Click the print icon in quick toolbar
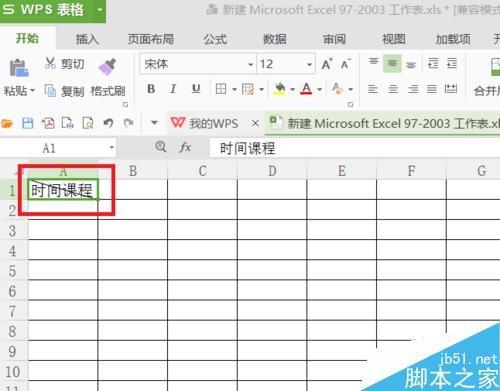The height and width of the screenshot is (391, 500). [x=68, y=123]
